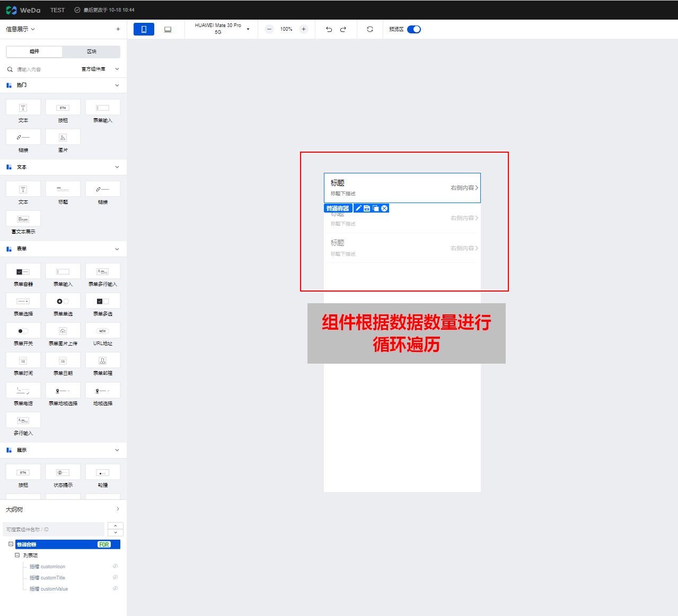Toggle visibility of 插槽 customValue
Viewport: 678px width, 616px height.
coord(116,588)
